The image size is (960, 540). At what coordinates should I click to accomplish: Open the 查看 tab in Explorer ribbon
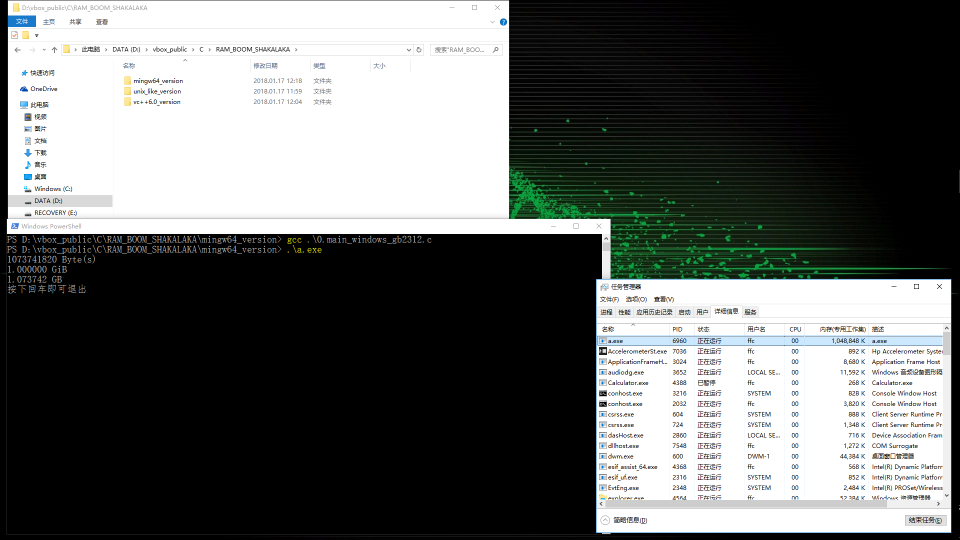[x=102, y=21]
